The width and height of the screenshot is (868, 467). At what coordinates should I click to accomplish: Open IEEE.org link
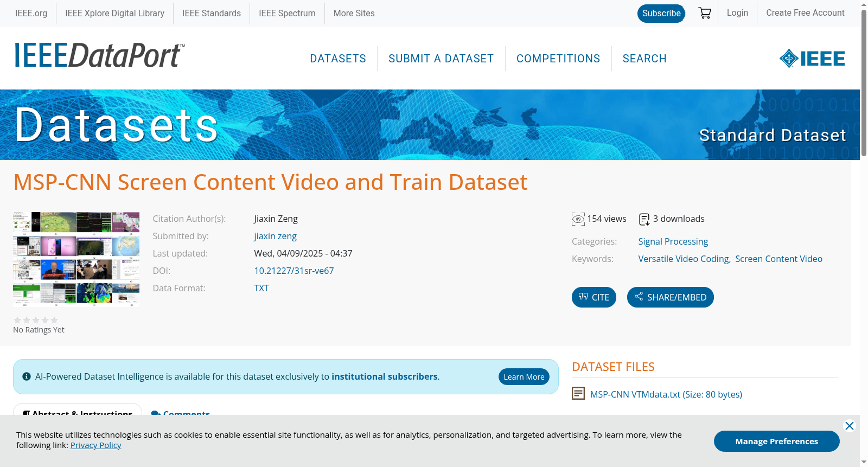click(31, 14)
